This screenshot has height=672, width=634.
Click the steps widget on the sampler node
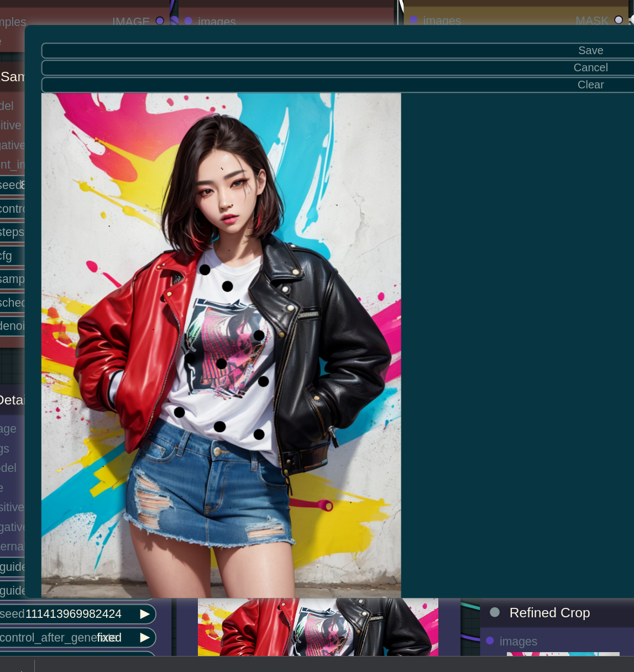(12, 232)
